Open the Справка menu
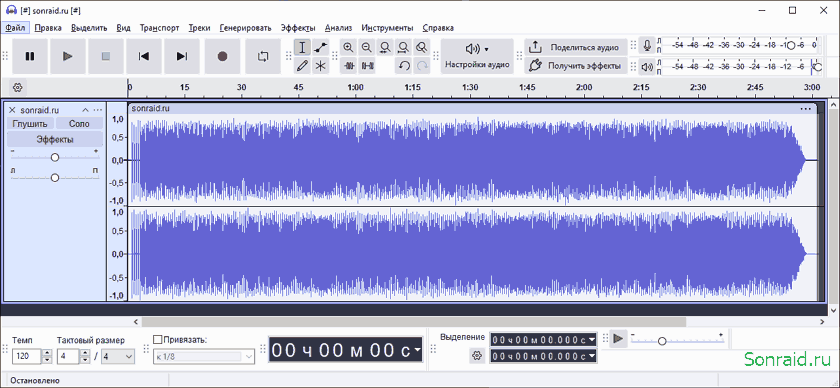Image resolution: width=840 pixels, height=388 pixels. 438,28
